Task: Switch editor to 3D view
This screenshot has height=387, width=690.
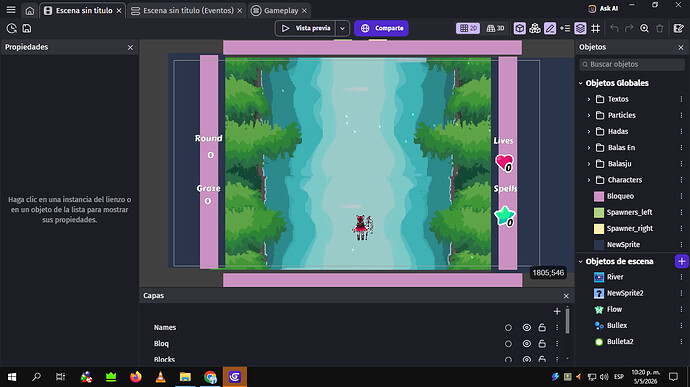Action: (495, 28)
